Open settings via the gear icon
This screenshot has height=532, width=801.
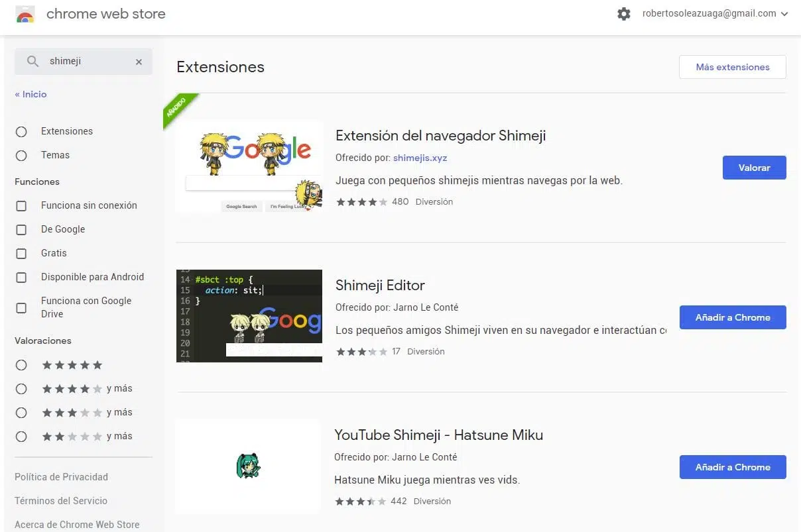tap(624, 14)
